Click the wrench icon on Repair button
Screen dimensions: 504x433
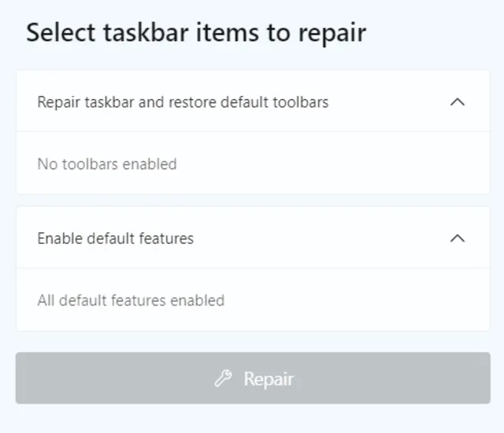[x=224, y=379]
